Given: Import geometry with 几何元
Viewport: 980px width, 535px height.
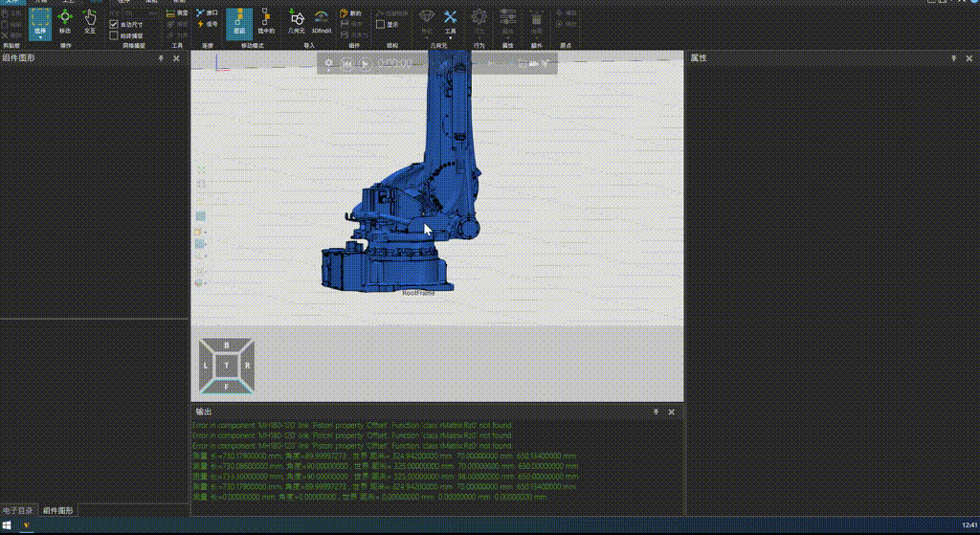Looking at the screenshot, I should (297, 23).
